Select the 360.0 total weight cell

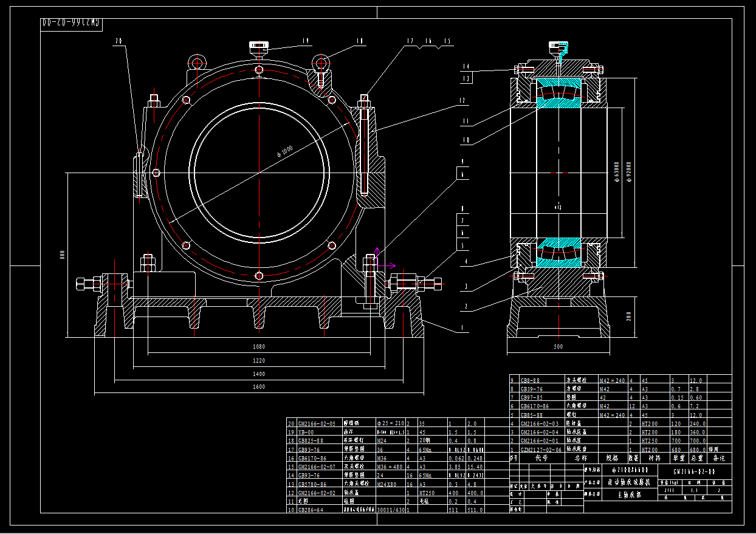point(697,432)
